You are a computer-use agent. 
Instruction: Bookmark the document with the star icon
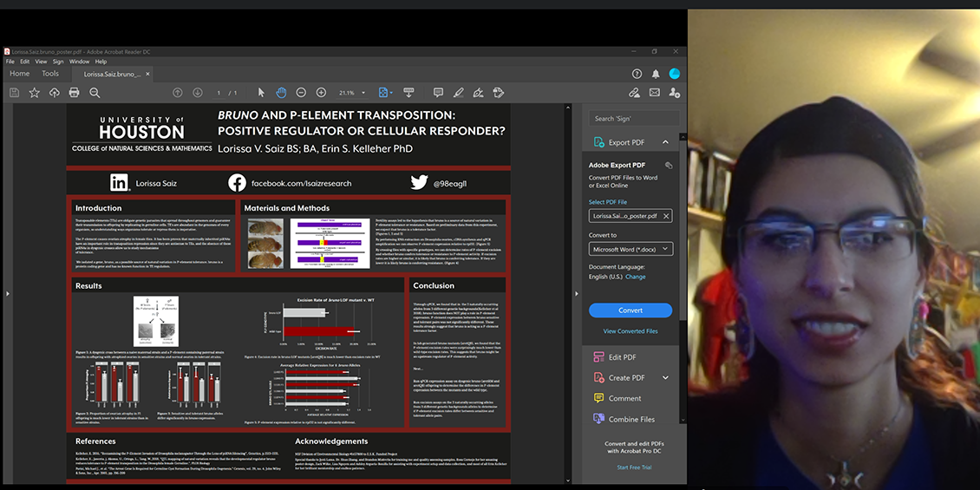(x=35, y=93)
